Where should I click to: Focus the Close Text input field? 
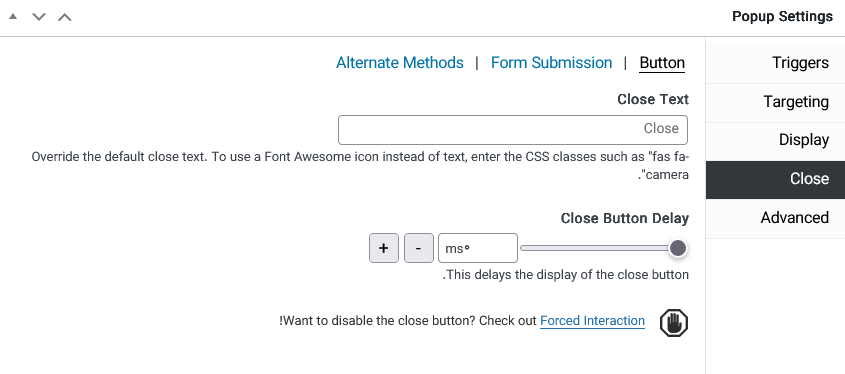pyautogui.click(x=512, y=130)
